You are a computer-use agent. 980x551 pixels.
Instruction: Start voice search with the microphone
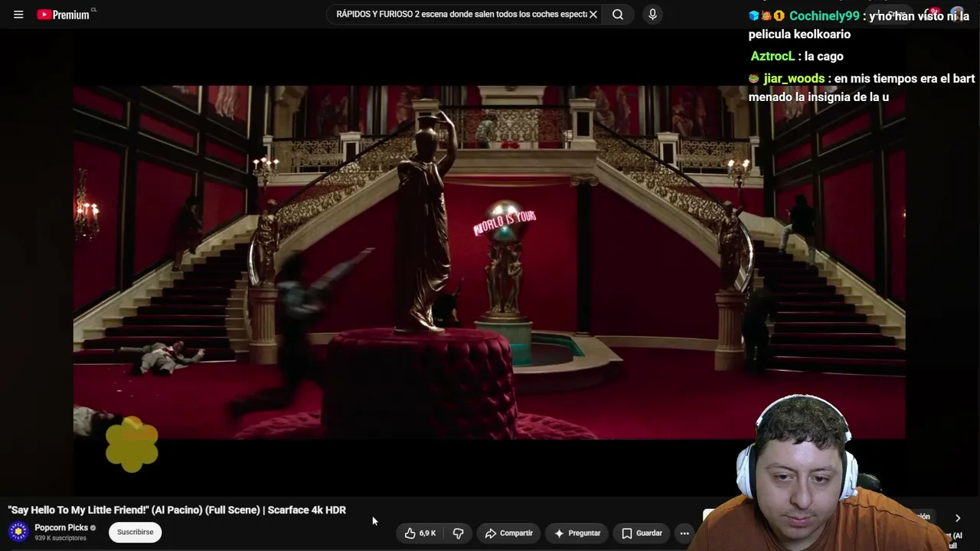[652, 15]
